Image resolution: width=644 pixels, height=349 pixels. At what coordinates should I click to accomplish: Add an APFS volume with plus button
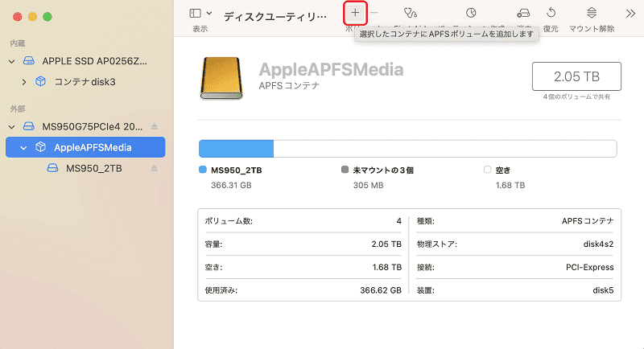pyautogui.click(x=355, y=13)
